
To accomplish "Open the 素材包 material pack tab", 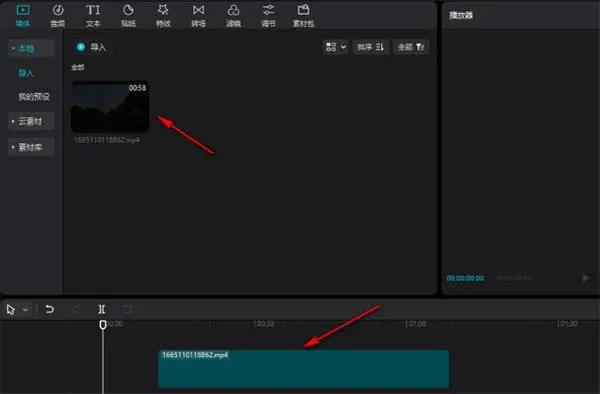I will 303,16.
